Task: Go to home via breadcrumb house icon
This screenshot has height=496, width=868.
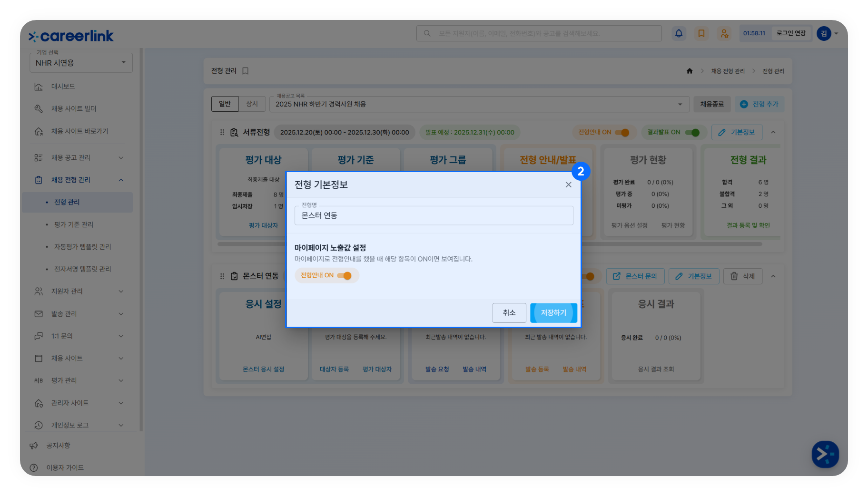Action: tap(690, 71)
